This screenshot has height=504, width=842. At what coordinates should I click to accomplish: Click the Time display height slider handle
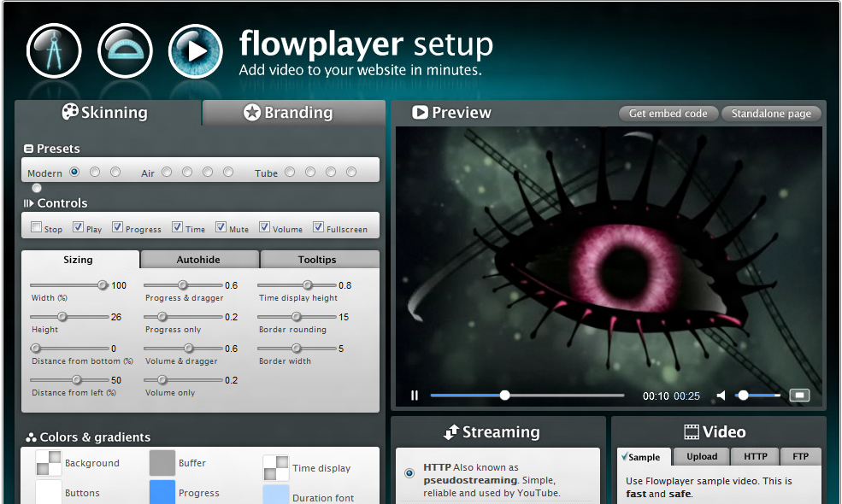point(308,285)
